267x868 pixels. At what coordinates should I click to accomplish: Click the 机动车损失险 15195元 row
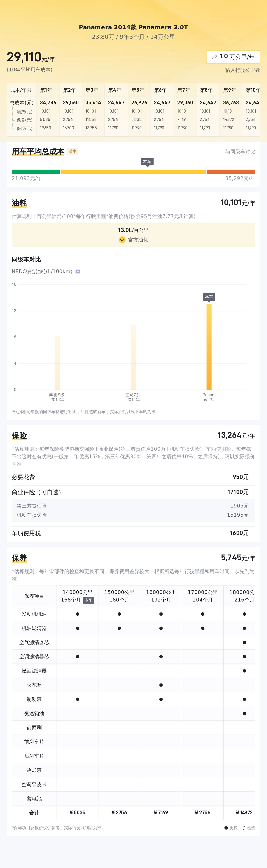[133, 515]
